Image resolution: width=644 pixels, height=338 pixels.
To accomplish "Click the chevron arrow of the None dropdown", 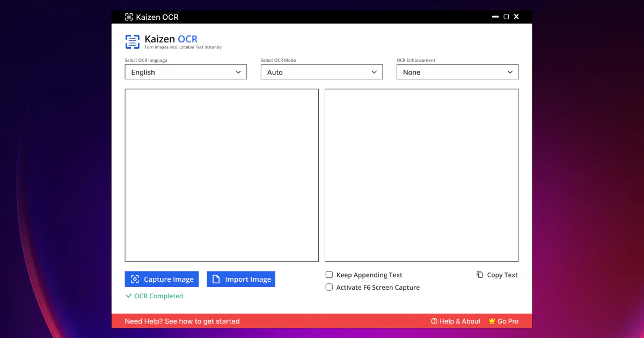I will 510,72.
